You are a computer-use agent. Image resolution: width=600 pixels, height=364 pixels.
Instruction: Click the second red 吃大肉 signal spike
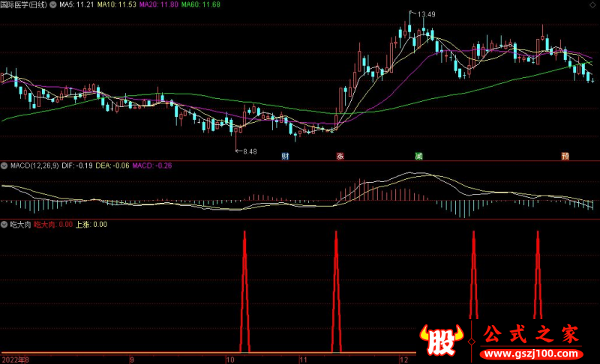coord(336,291)
